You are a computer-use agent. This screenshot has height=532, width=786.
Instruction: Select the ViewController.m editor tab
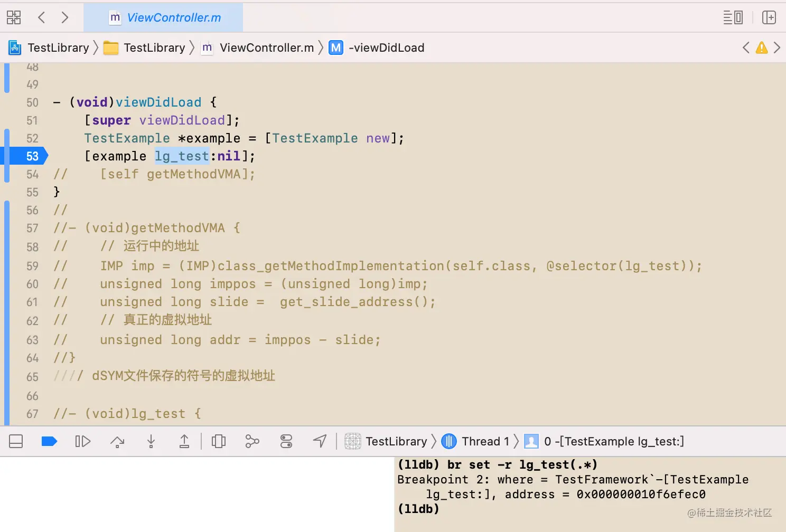pyautogui.click(x=163, y=17)
